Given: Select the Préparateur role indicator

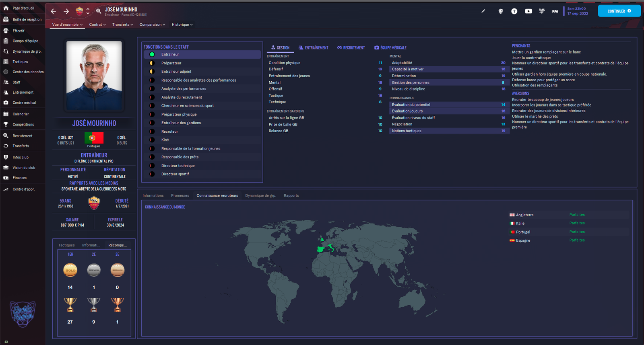Looking at the screenshot, I should click(x=152, y=63).
